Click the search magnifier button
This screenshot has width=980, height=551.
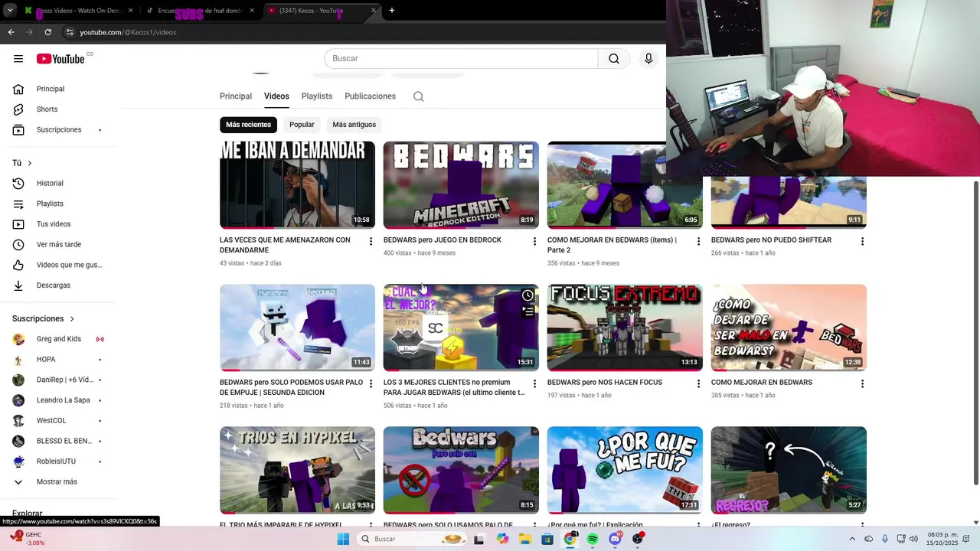coord(614,59)
